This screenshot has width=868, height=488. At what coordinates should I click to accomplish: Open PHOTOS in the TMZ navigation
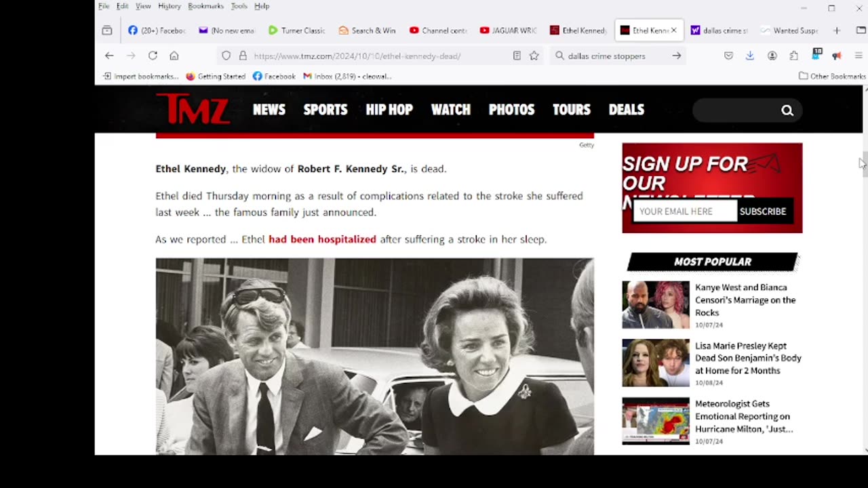pos(512,110)
